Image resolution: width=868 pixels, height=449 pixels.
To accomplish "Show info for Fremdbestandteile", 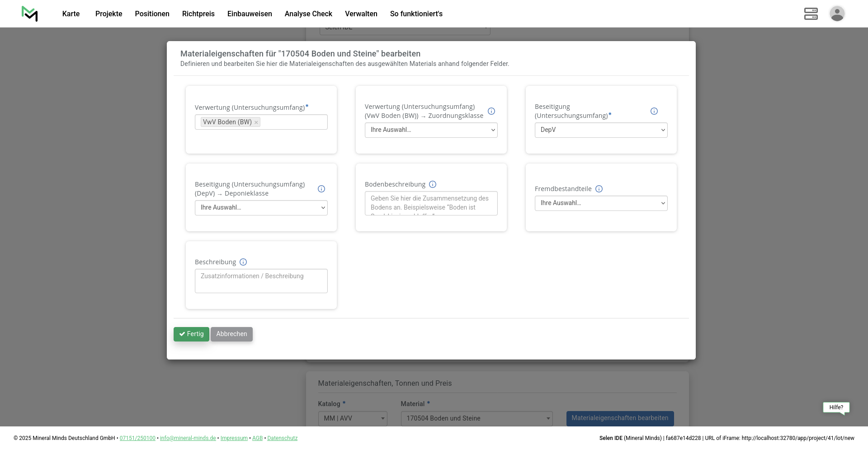I will click(599, 189).
